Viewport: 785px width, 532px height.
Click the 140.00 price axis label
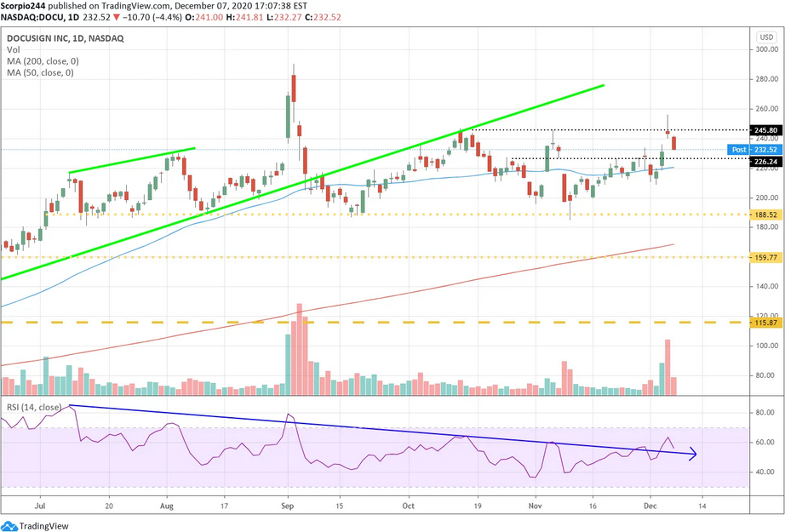point(767,286)
